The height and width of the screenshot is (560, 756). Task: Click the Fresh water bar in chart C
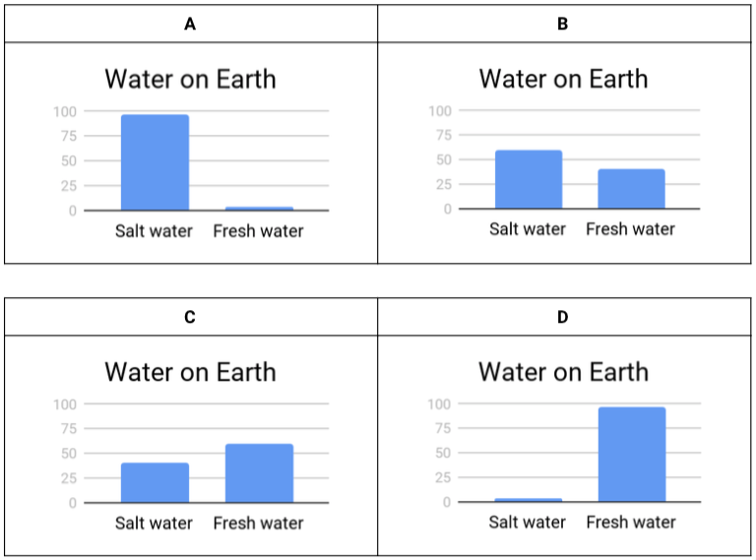pos(259,473)
